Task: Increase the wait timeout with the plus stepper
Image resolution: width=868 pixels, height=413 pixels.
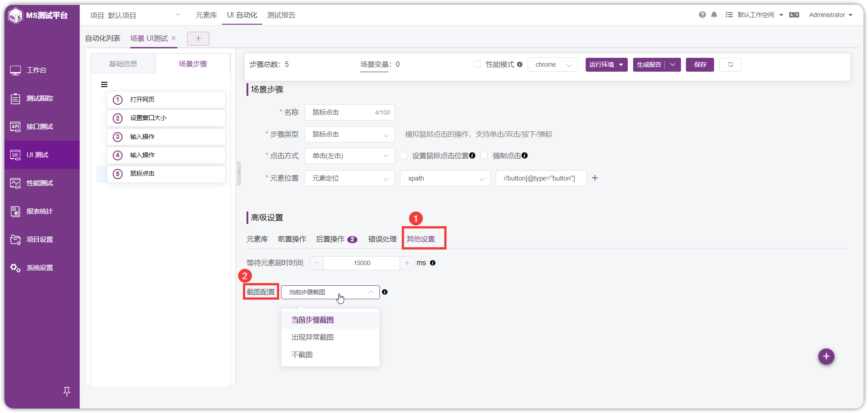Action: click(x=407, y=263)
